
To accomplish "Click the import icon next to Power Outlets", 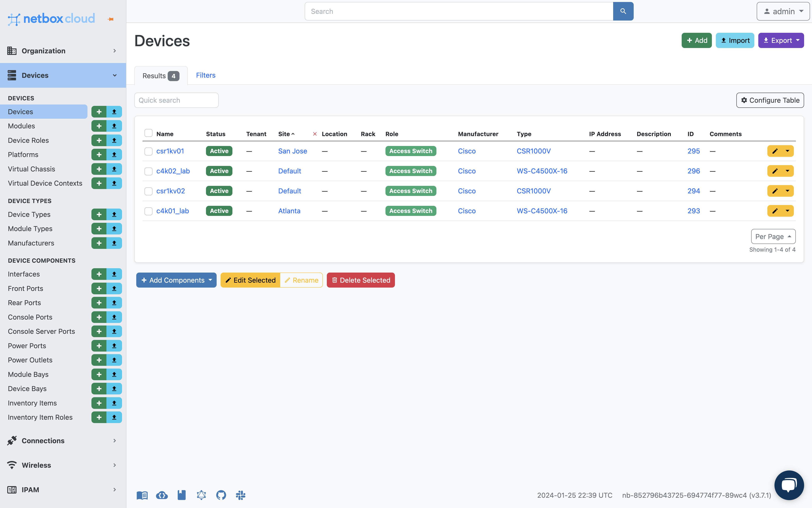I will click(x=114, y=360).
